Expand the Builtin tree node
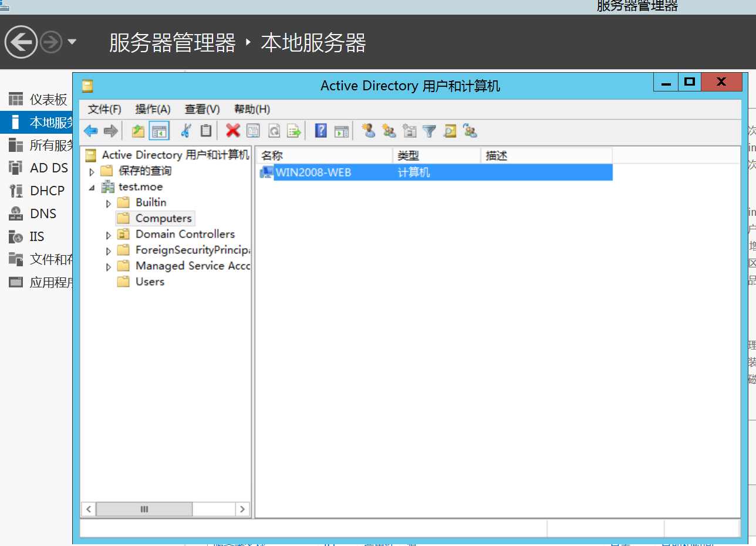This screenshot has height=546, width=756. coord(109,204)
